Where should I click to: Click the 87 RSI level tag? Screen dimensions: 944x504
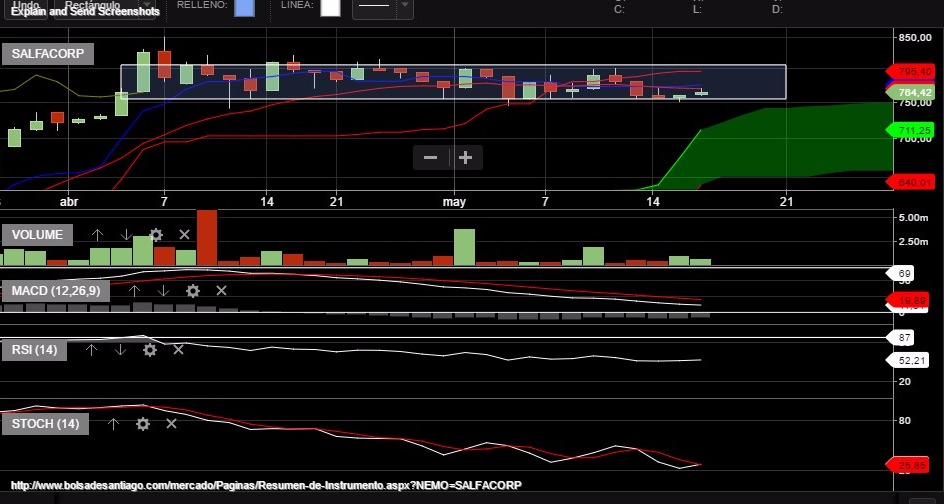tap(900, 338)
